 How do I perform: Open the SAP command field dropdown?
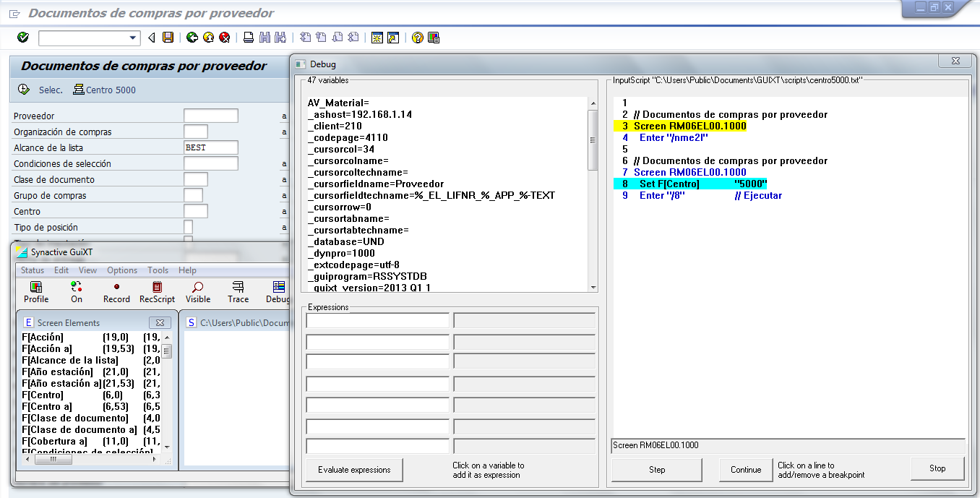(x=133, y=38)
